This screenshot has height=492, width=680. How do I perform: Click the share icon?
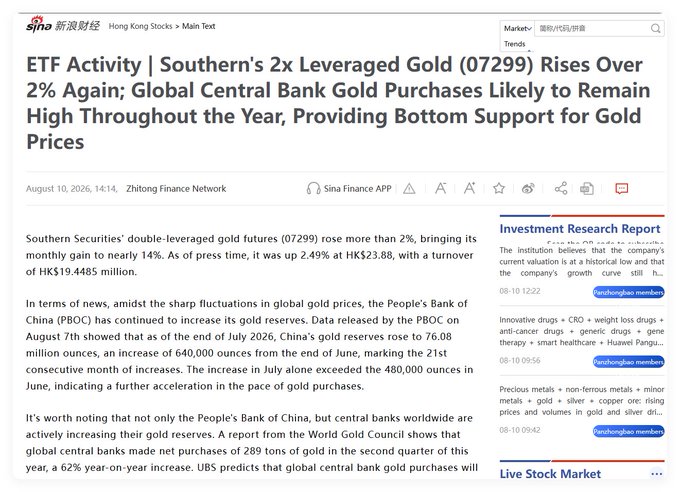pos(561,188)
